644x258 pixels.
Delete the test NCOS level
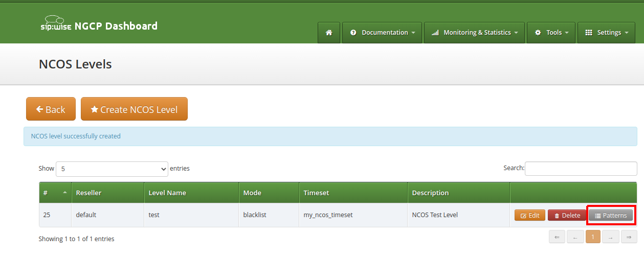tap(567, 216)
